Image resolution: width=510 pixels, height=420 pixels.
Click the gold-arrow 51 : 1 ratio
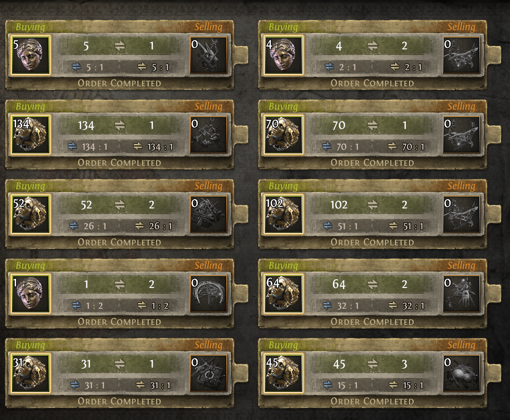coord(406,226)
